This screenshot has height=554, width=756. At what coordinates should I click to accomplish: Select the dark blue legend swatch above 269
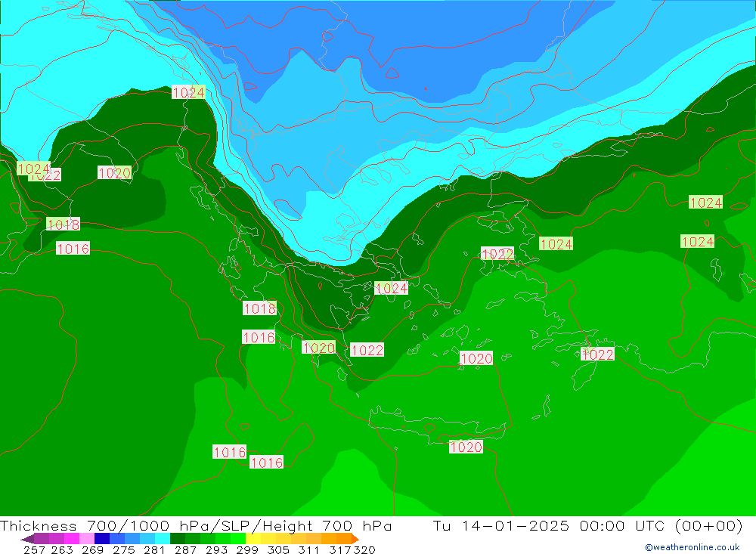tap(102, 539)
